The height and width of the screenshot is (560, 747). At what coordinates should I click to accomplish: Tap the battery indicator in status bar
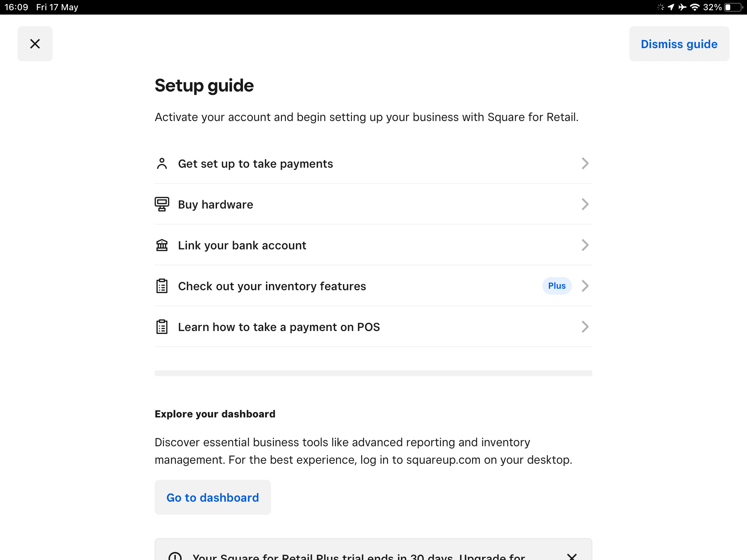(x=733, y=7)
